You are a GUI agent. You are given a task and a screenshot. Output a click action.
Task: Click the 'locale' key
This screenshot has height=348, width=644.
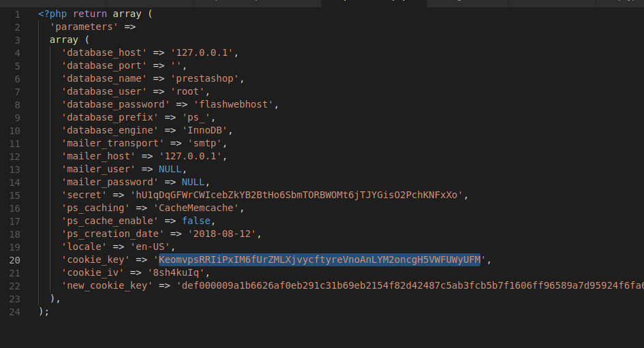(85, 247)
